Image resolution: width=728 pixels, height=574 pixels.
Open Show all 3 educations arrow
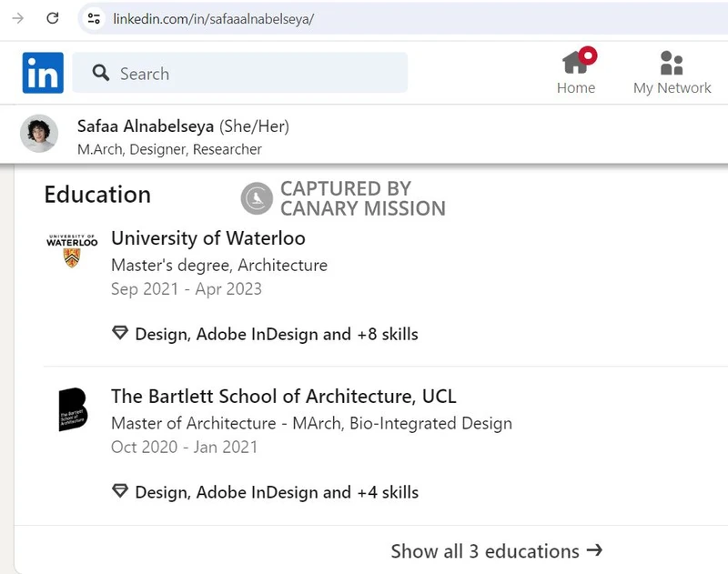596,550
